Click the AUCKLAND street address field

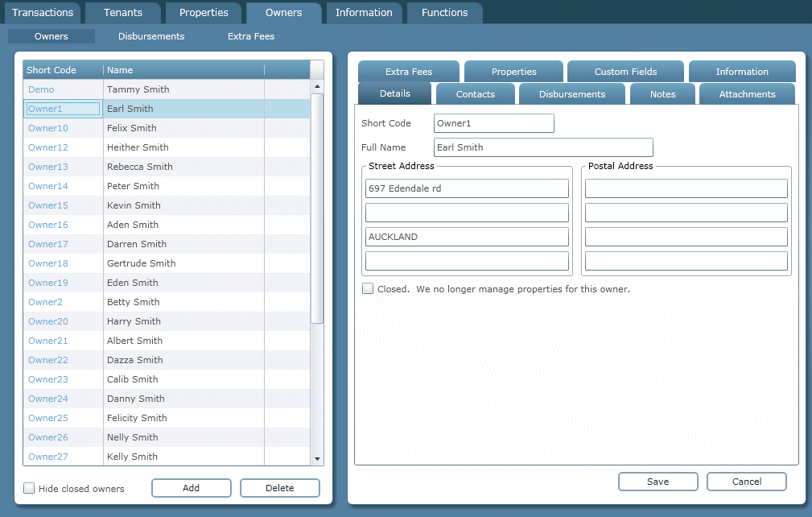coord(467,237)
